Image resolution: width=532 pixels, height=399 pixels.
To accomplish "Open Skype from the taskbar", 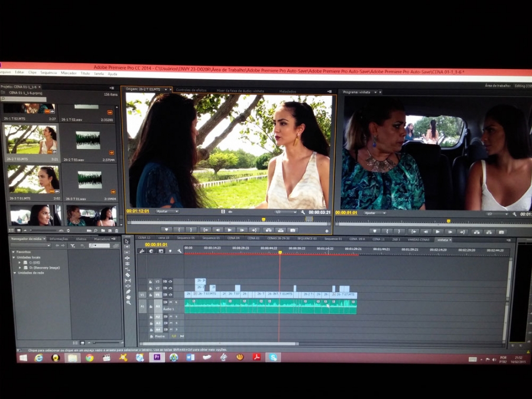I will tap(273, 357).
